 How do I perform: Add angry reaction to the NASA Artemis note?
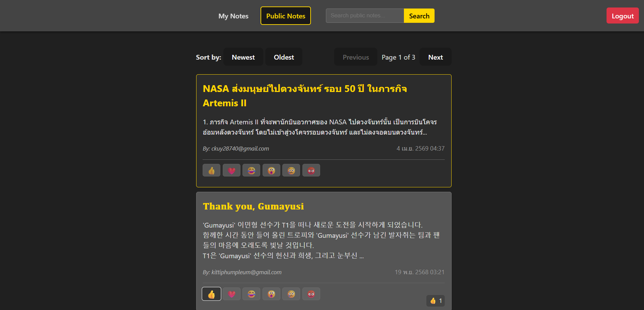pyautogui.click(x=311, y=170)
